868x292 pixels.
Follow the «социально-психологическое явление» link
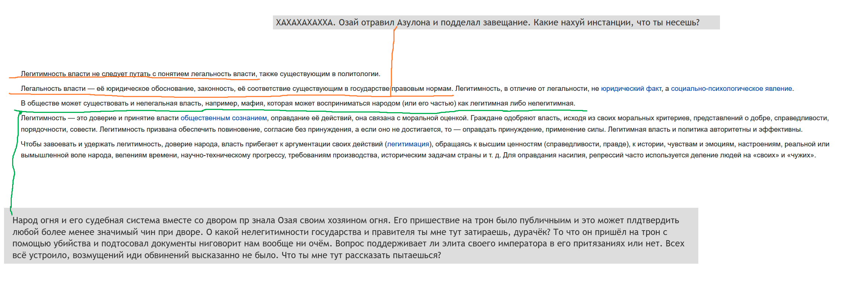731,89
